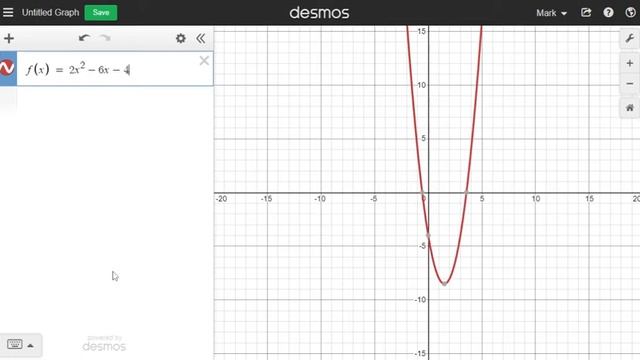Open the powered by desmos link

tap(104, 344)
